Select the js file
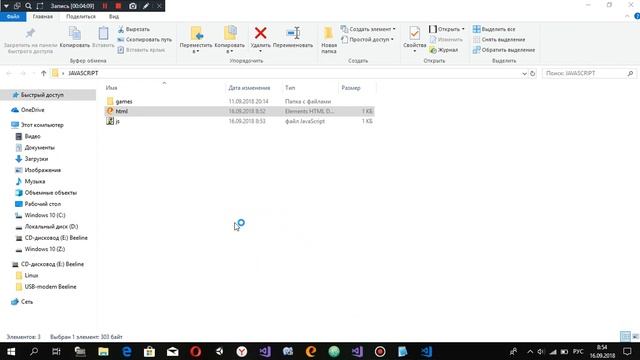 [x=118, y=121]
